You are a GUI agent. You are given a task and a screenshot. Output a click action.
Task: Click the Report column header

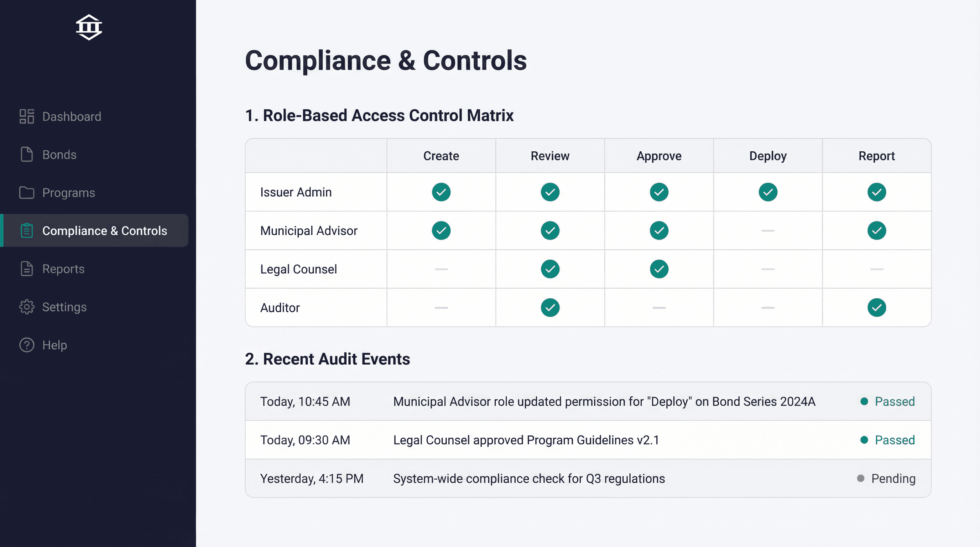pos(877,156)
